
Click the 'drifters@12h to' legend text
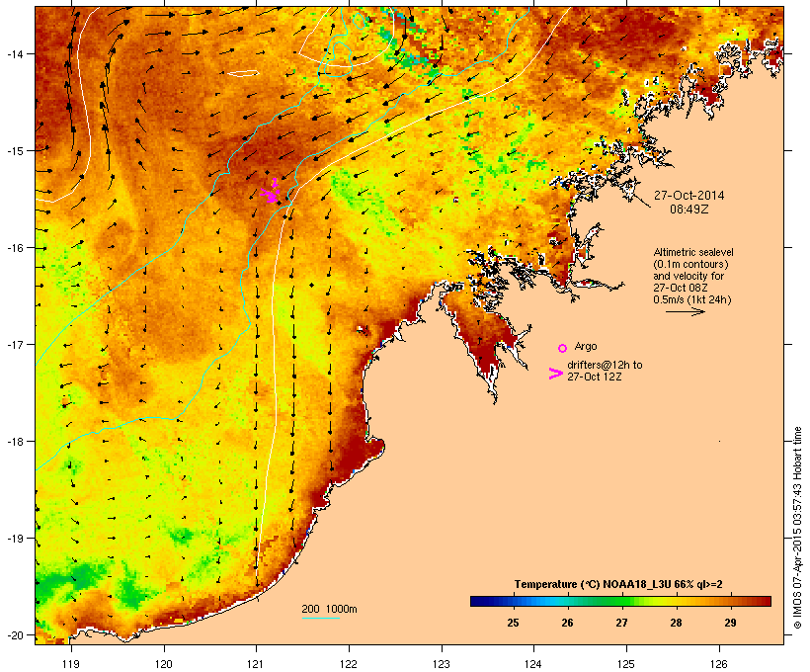coord(605,365)
